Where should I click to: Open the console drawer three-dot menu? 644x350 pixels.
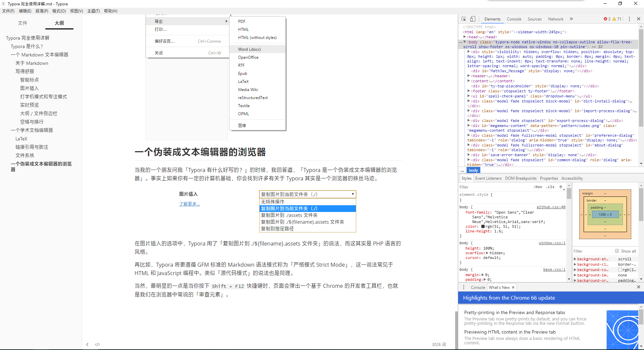[x=464, y=287]
